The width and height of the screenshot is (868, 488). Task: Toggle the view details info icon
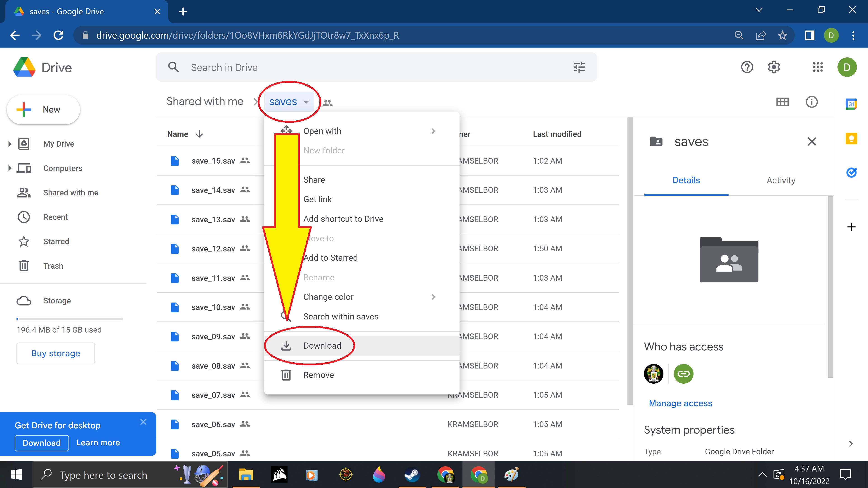pyautogui.click(x=811, y=102)
